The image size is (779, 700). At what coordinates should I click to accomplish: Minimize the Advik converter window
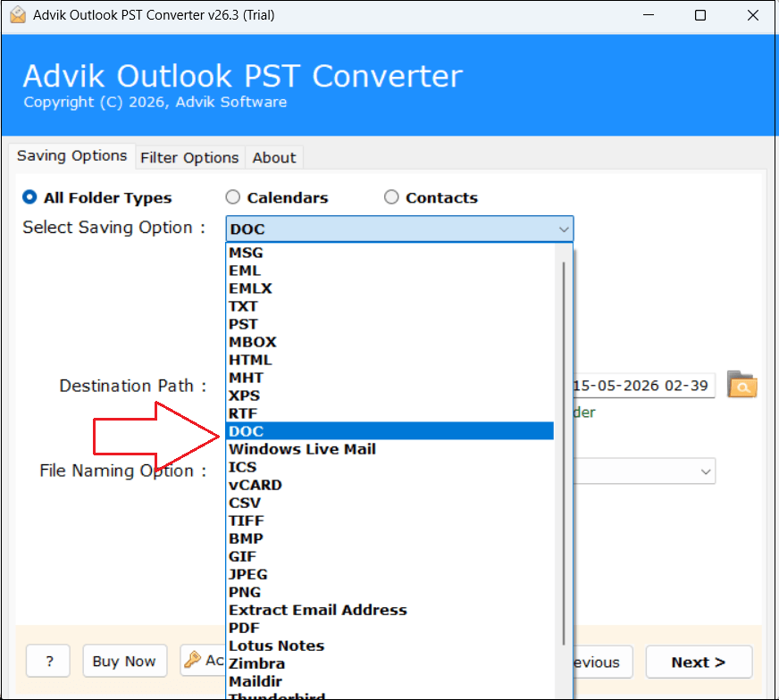[x=649, y=15]
